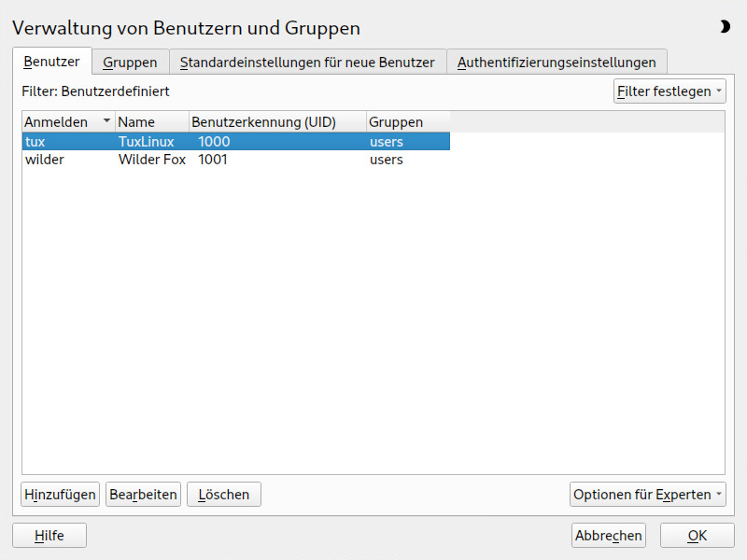Toggle the dark mode moon icon
Viewport: 747px width, 560px height.
coord(725,27)
